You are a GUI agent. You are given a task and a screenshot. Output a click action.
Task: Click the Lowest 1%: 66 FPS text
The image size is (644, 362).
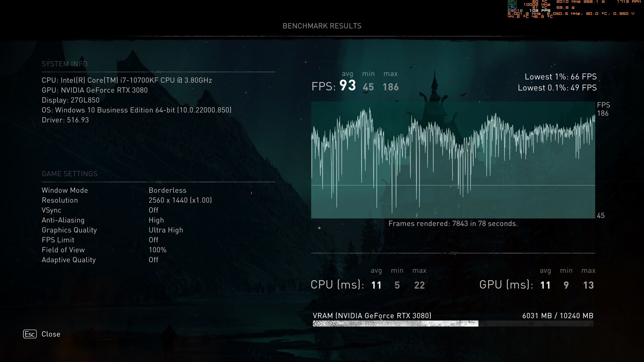click(561, 77)
